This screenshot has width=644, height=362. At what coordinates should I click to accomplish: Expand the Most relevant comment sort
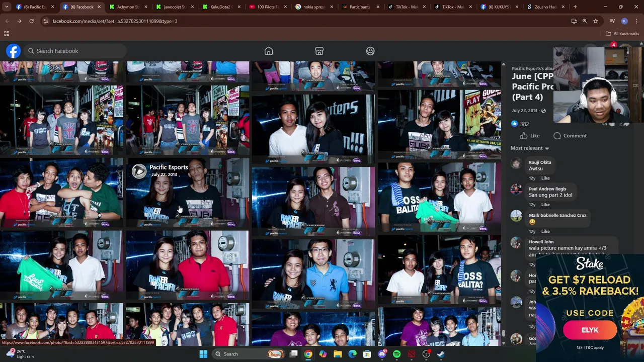530,148
